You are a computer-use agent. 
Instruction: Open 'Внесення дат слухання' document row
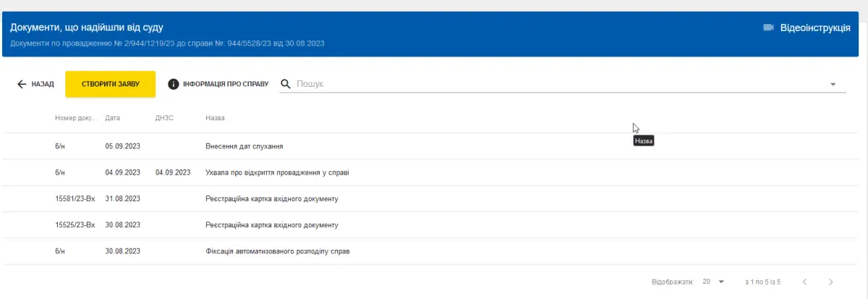[x=244, y=146]
